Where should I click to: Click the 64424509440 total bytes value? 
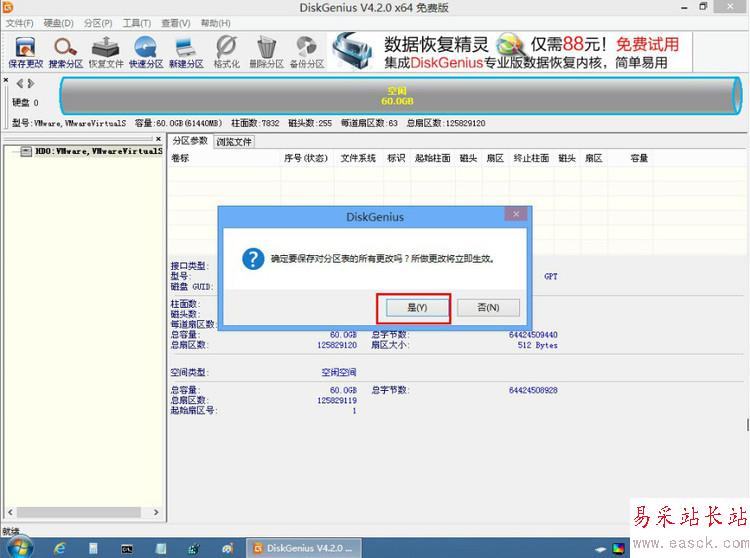point(533,335)
